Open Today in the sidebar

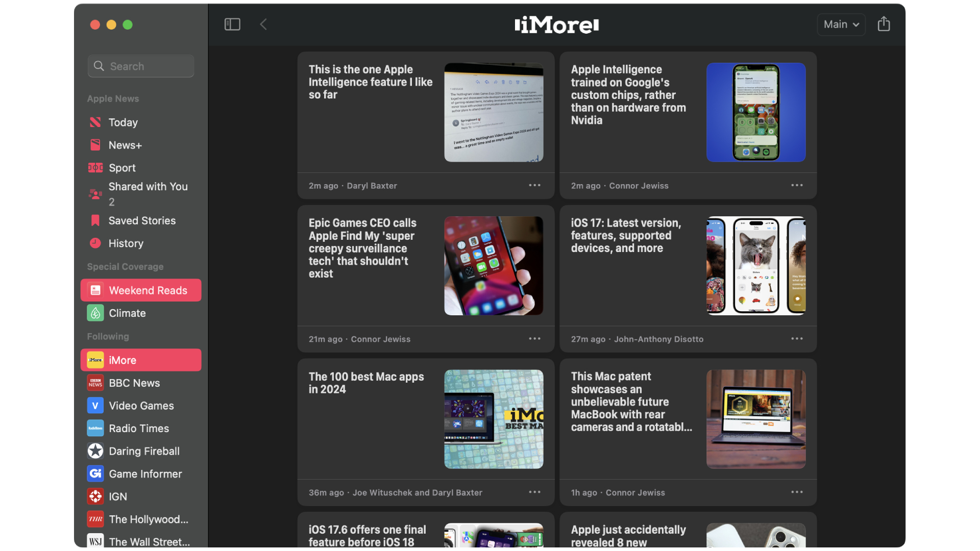[x=123, y=122]
